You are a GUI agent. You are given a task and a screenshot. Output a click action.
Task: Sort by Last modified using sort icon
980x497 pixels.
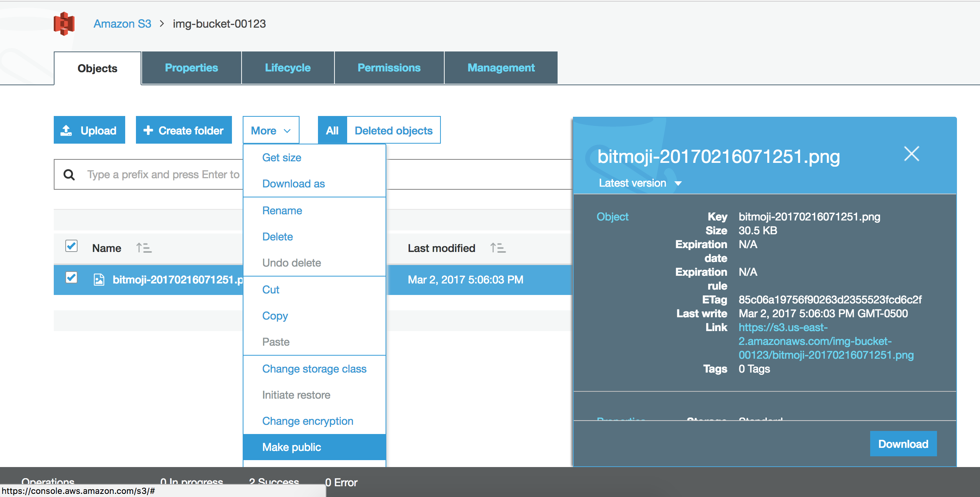pos(498,248)
